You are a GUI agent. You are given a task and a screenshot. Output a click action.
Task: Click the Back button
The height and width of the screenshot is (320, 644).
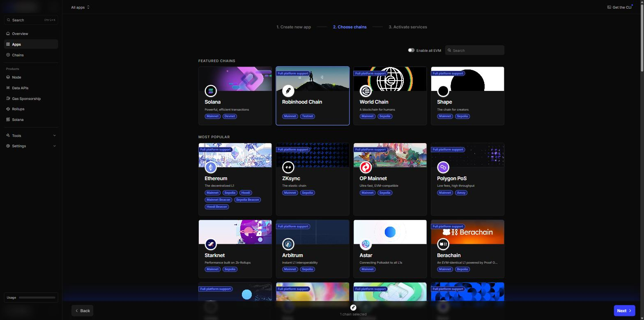click(83, 311)
